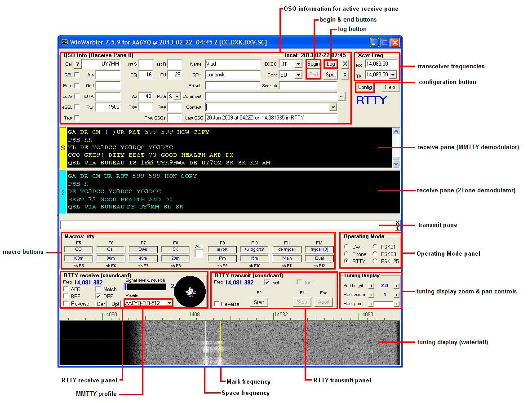Image resolution: width=532 pixels, height=403 pixels.
Task: Click the Def button in RTTY receive
Action: point(101,304)
